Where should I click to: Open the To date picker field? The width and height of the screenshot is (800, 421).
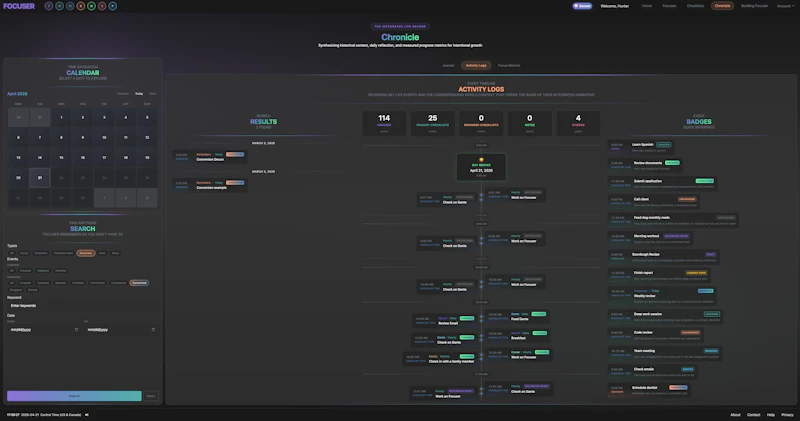coord(120,330)
